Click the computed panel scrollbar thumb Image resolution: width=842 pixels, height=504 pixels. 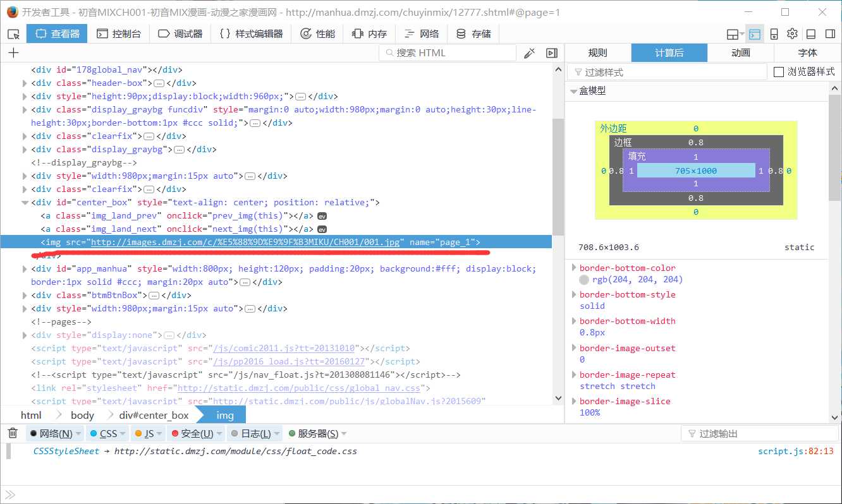(835, 147)
